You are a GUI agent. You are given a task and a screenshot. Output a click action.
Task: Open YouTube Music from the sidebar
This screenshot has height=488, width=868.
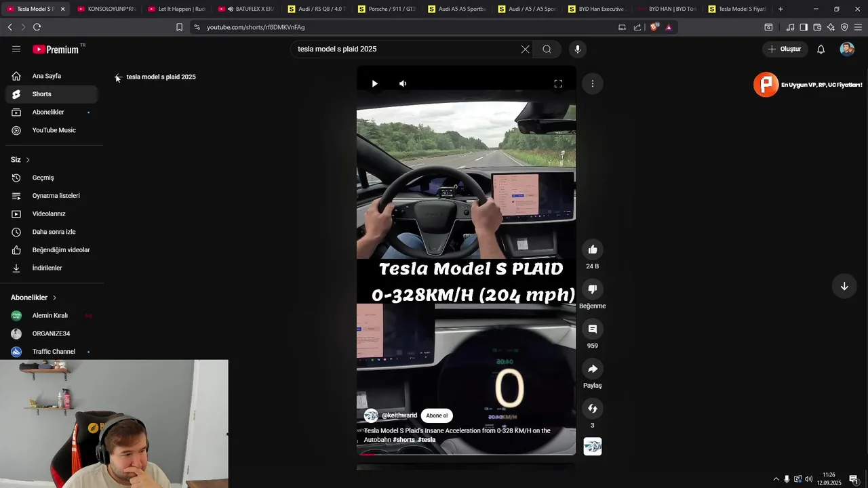(52, 130)
